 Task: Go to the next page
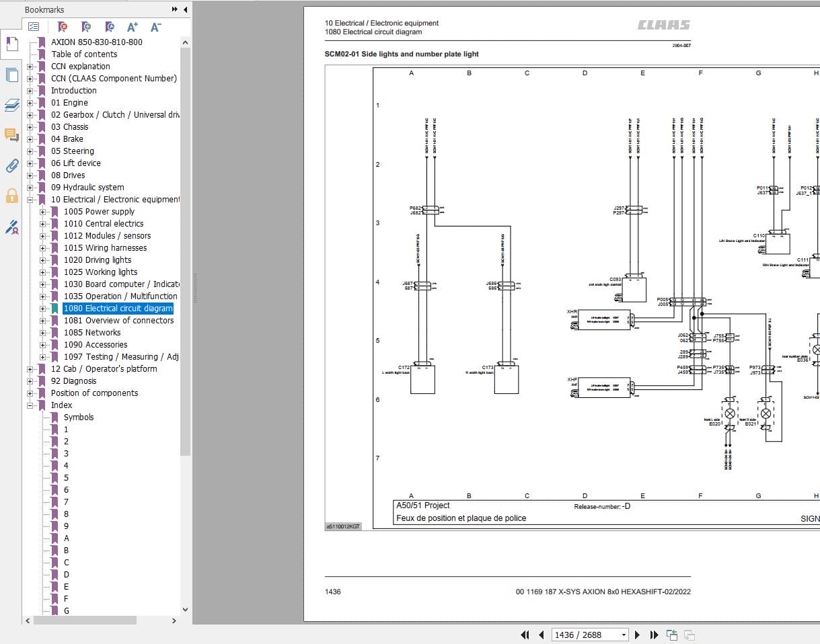coord(638,635)
